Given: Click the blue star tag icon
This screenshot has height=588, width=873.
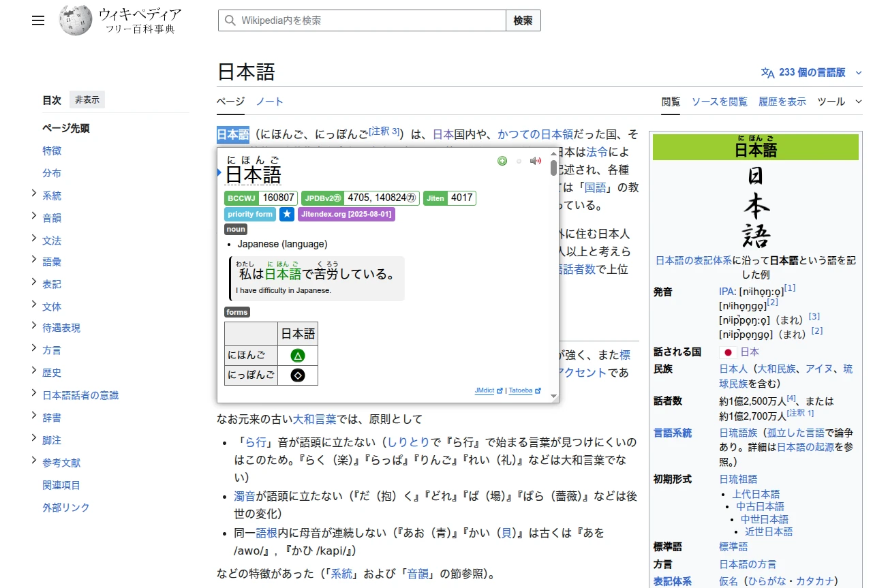Looking at the screenshot, I should 287,214.
